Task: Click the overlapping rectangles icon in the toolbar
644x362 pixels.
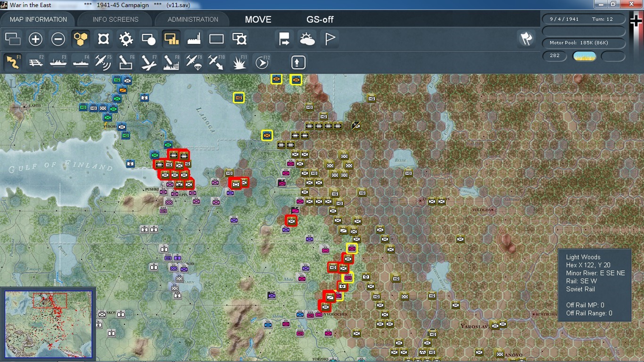Action: click(13, 39)
